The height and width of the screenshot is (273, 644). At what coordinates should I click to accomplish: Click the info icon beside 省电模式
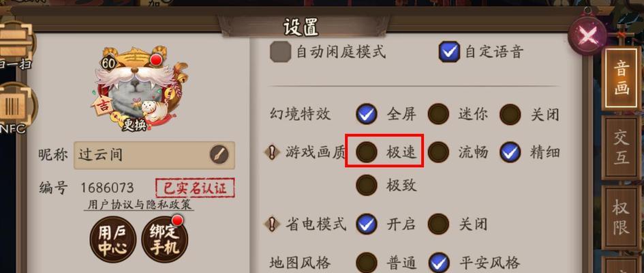[x=272, y=224]
